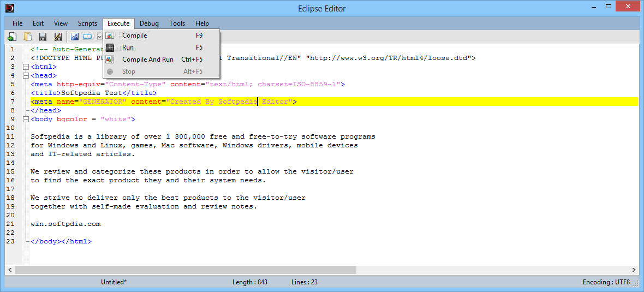Click the 'Content-Type' attribute value on line 5

click(x=135, y=84)
